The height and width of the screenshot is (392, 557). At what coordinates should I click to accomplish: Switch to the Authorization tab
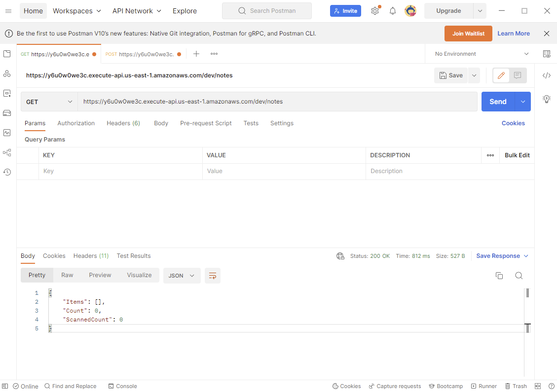click(76, 123)
